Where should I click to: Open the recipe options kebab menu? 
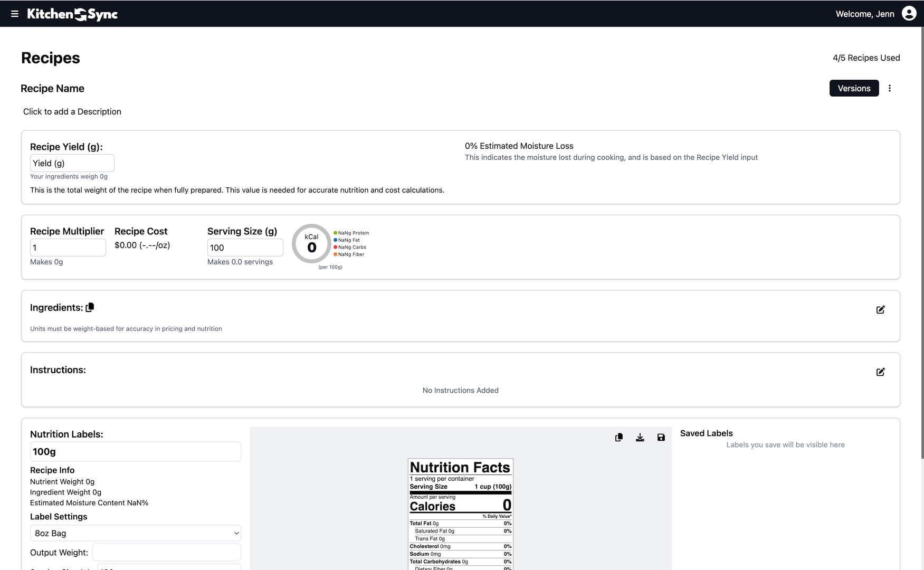[890, 88]
